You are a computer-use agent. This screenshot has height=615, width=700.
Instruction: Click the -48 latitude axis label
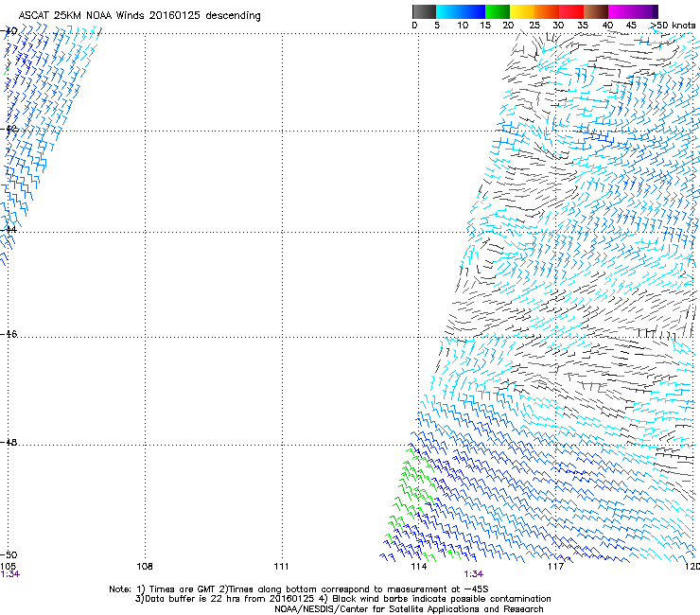point(9,442)
